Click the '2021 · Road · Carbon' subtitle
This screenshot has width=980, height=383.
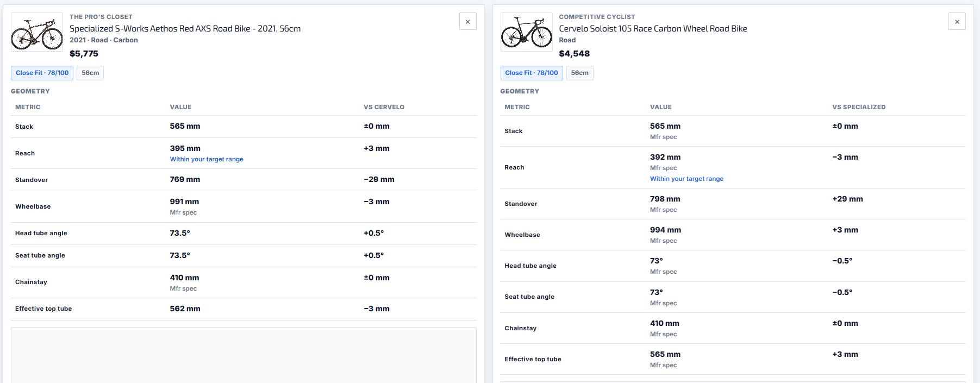(x=103, y=40)
